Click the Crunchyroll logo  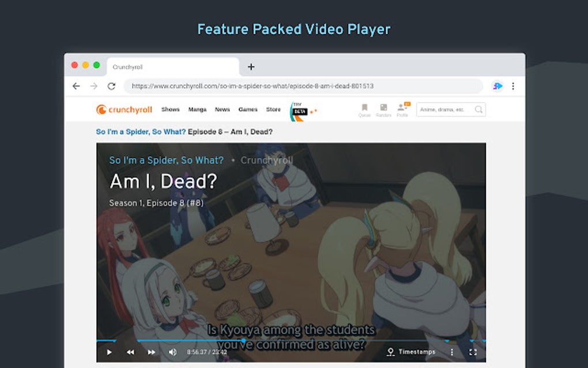click(124, 110)
